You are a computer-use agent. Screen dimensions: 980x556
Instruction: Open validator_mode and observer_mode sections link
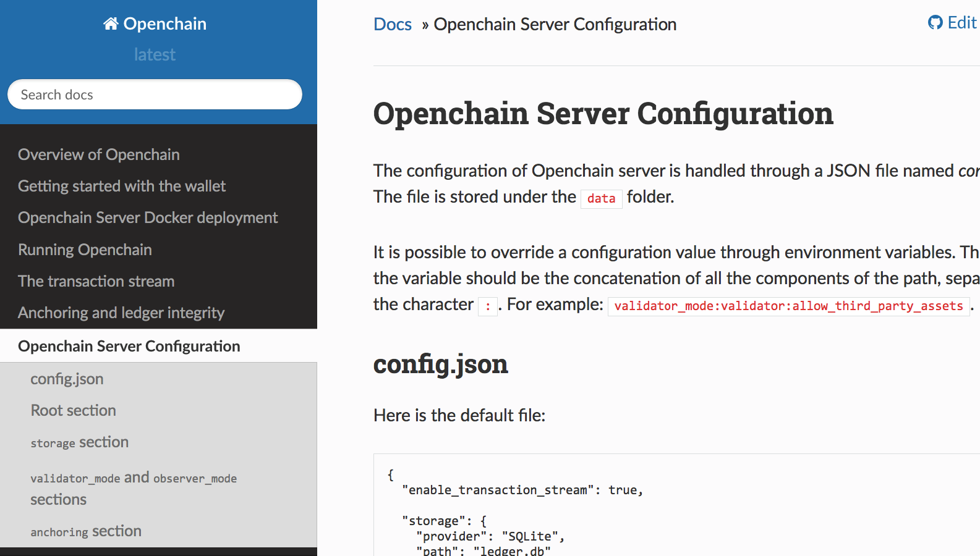coord(134,488)
